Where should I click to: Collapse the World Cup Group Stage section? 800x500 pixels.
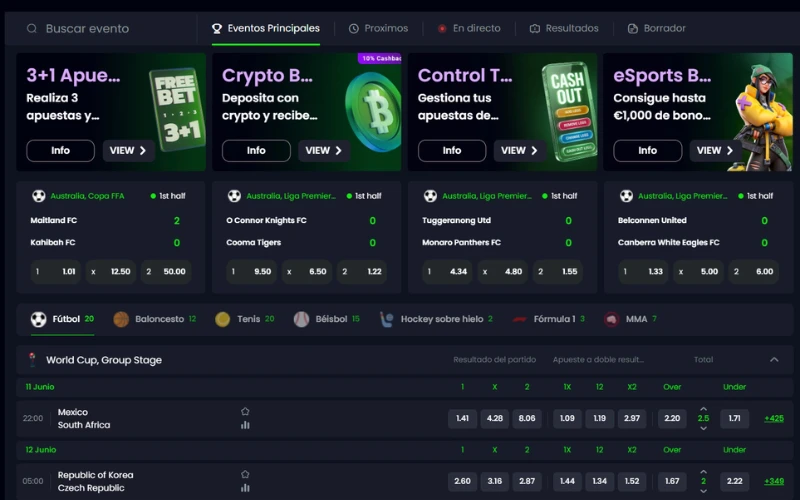pyautogui.click(x=774, y=360)
